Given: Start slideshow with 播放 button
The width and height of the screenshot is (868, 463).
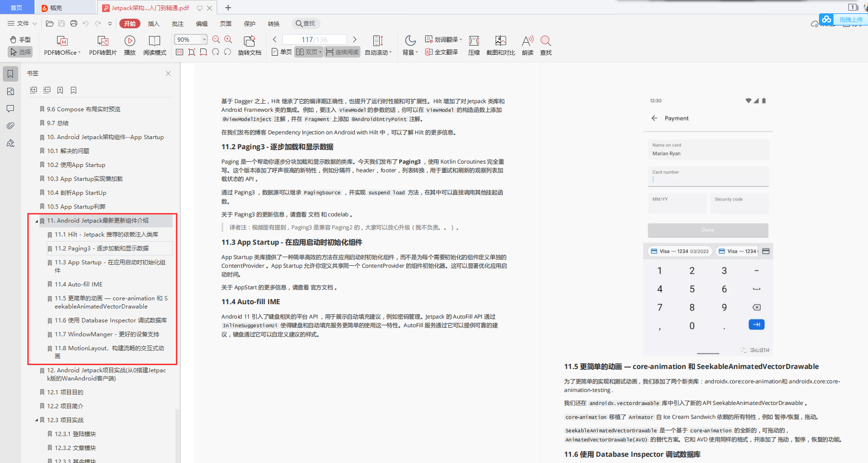Looking at the screenshot, I should pyautogui.click(x=130, y=46).
